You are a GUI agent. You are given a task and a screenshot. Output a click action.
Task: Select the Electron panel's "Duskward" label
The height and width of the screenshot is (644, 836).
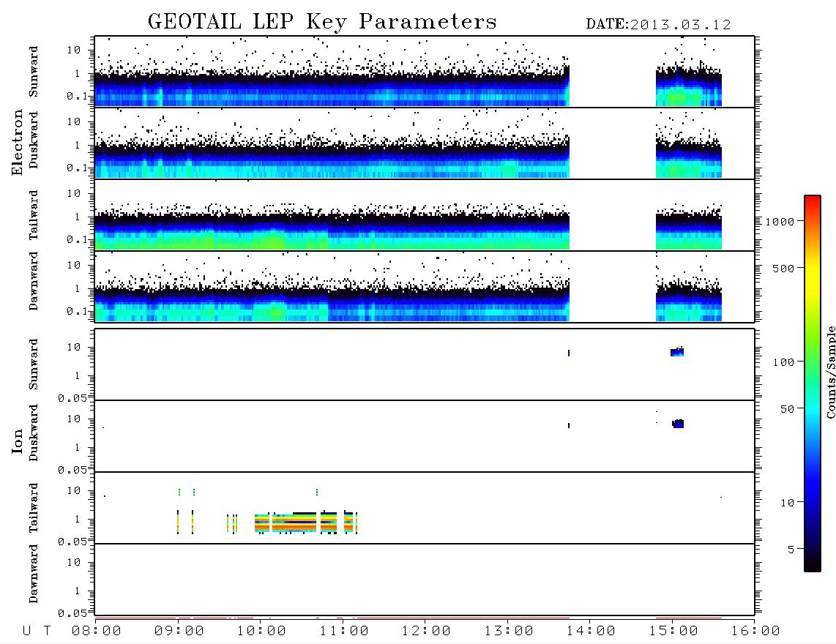click(34, 140)
